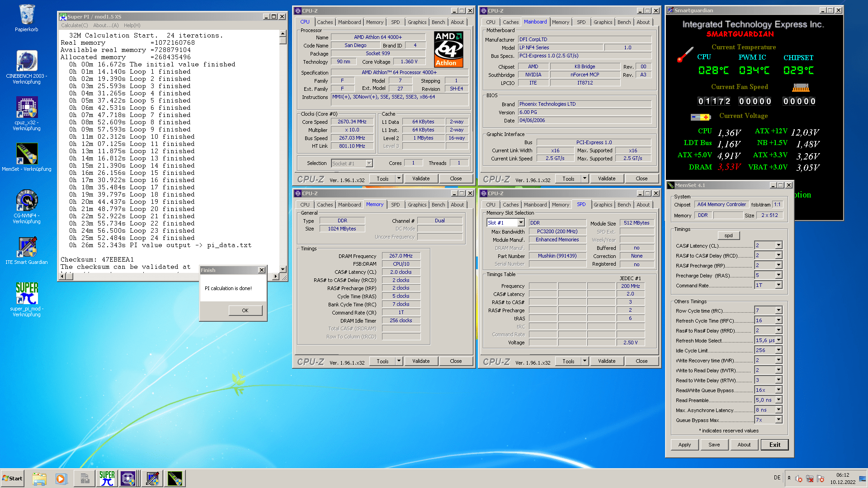Expand the Refresh Mode Select dropdown
The width and height of the screenshot is (868, 488).
(x=778, y=340)
